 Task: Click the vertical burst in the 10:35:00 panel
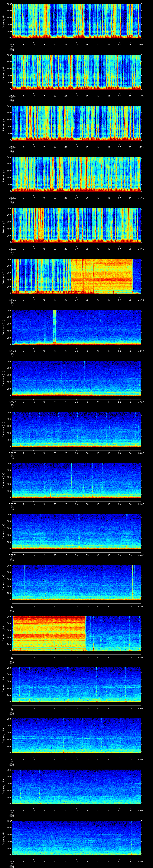coord(55,327)
